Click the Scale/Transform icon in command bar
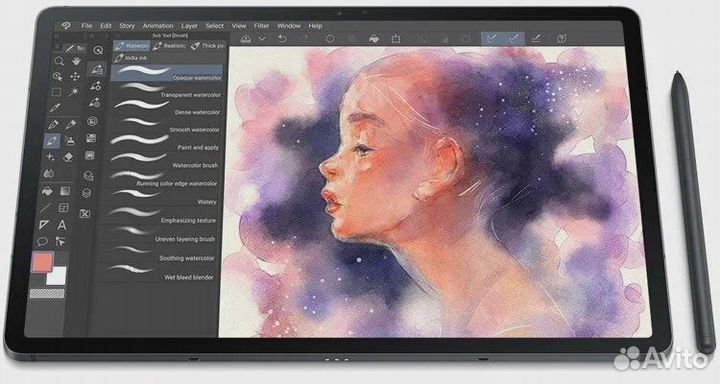The width and height of the screenshot is (720, 384). coord(396,39)
